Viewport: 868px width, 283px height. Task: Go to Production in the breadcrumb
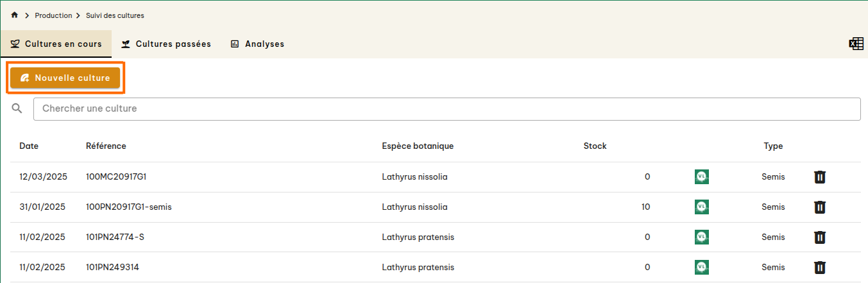click(53, 15)
